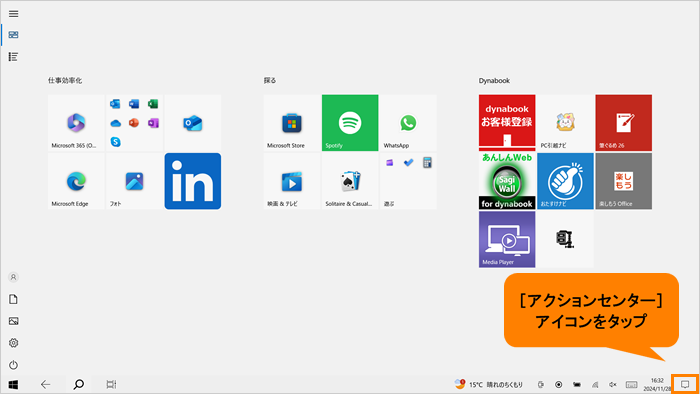The height and width of the screenshot is (394, 700).
Task: Open Settings gear in Start sidebar
Action: point(13,343)
